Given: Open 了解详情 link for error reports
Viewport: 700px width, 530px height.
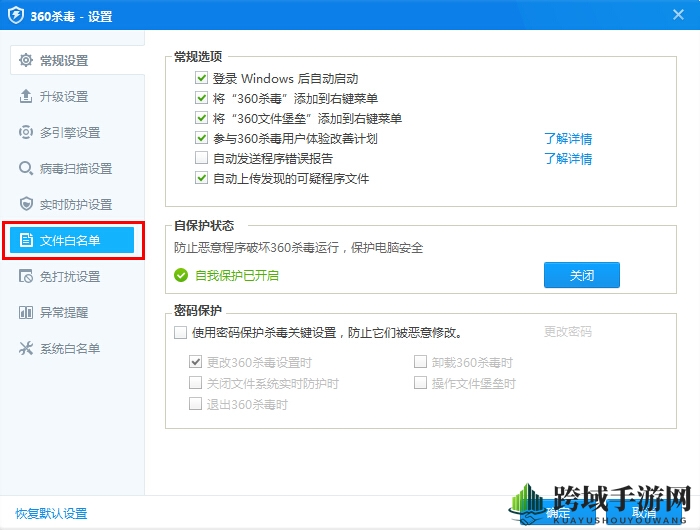Looking at the screenshot, I should click(x=568, y=159).
